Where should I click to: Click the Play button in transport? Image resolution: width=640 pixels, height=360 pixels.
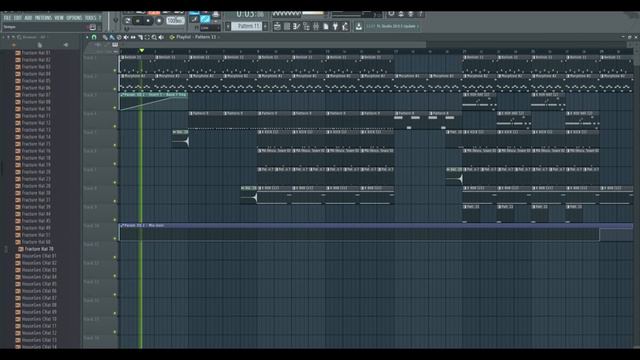point(138,20)
